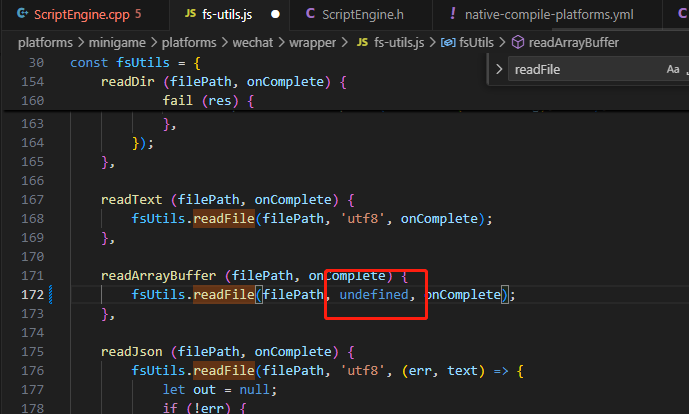Screen dimensions: 689x414
Task: Click highlighted readFile on line 172
Action: tap(224, 294)
